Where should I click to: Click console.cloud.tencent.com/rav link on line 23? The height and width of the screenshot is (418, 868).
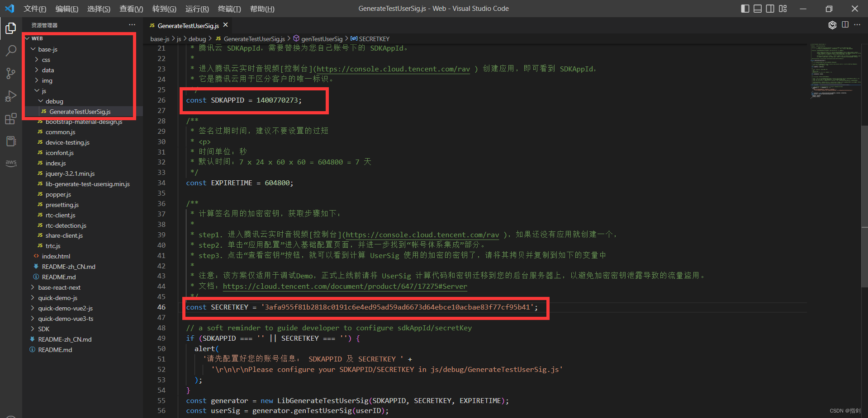[x=393, y=69]
